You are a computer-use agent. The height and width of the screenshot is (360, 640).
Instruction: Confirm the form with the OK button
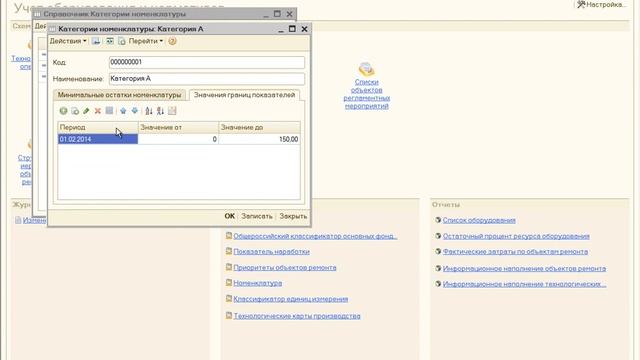click(x=230, y=216)
